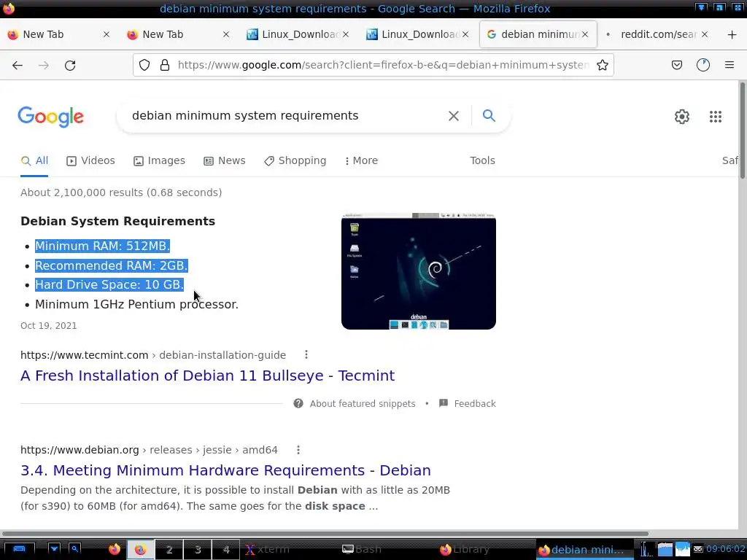Click the Feedback link
The width and height of the screenshot is (747, 560).
[474, 404]
